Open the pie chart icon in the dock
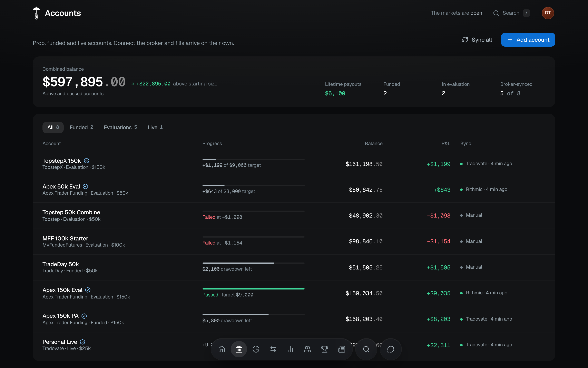Viewport: 588px width, 368px height. coord(256,349)
